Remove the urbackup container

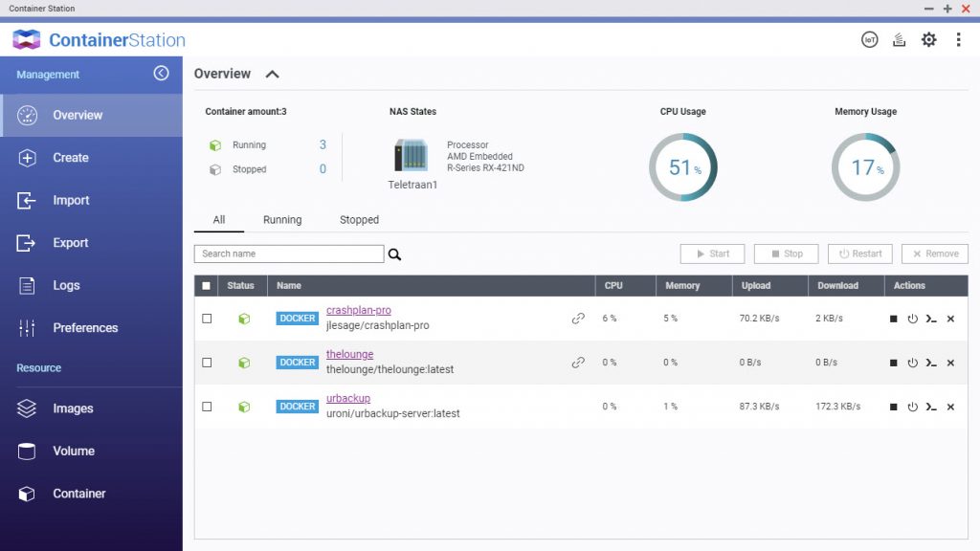(x=950, y=407)
